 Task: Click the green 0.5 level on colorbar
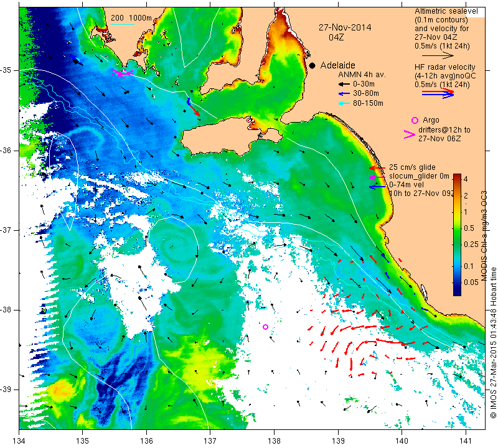[457, 228]
